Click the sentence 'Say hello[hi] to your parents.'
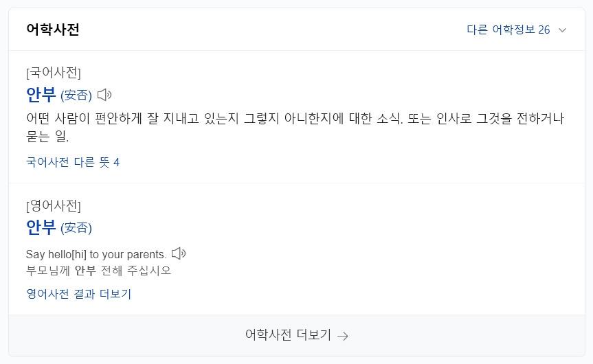Screen dimensions: 593x364 [x=96, y=254]
